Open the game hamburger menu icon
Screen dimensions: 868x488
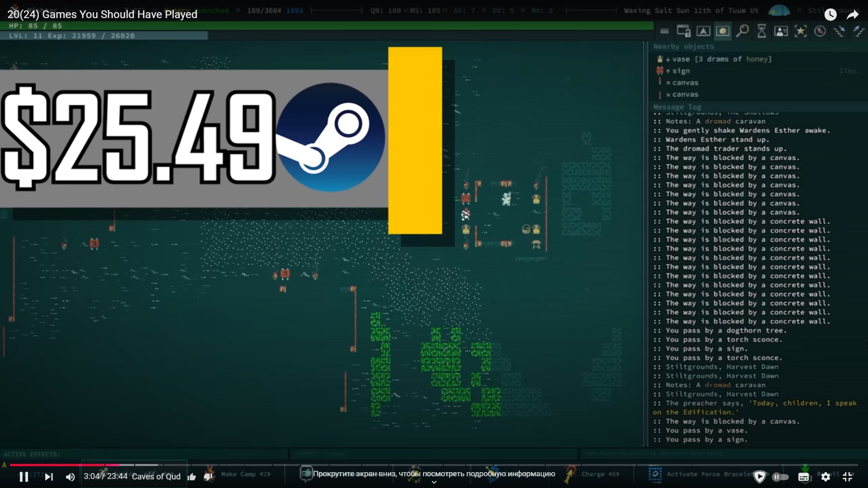[664, 31]
